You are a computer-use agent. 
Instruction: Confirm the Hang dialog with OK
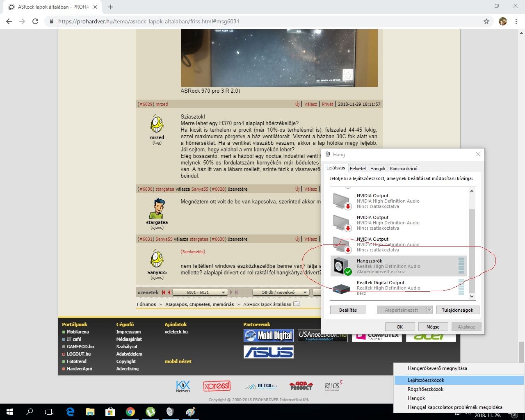click(x=399, y=327)
